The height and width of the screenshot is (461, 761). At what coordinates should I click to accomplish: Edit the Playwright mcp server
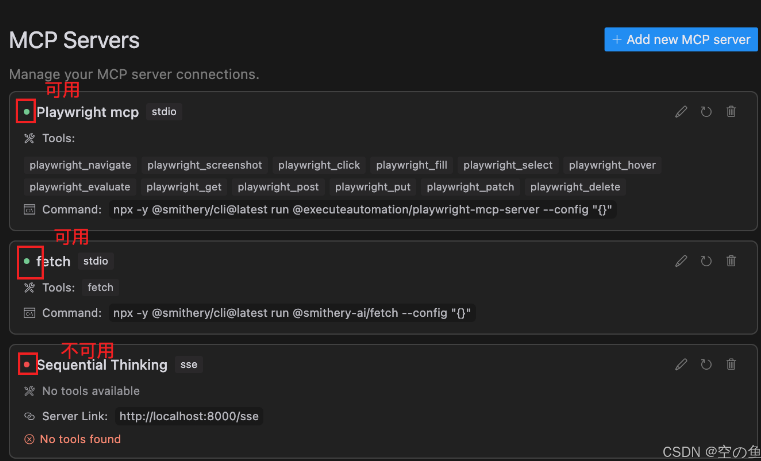(x=681, y=112)
